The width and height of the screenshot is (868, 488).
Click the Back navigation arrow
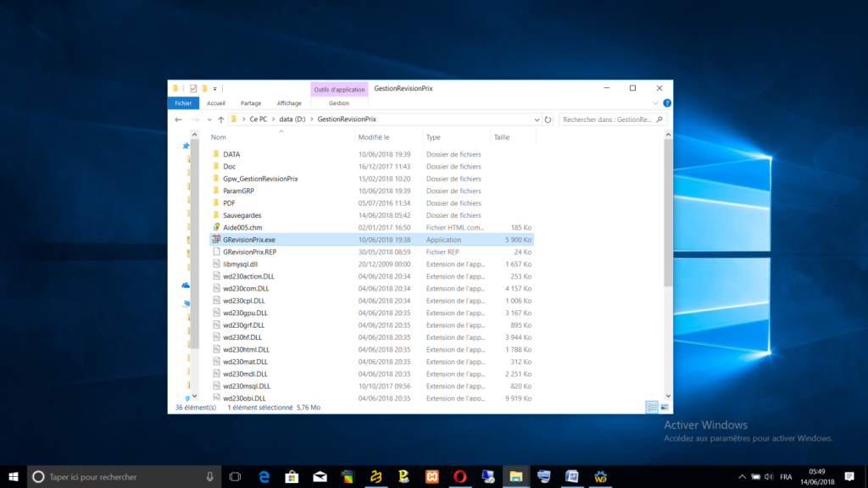tap(179, 120)
